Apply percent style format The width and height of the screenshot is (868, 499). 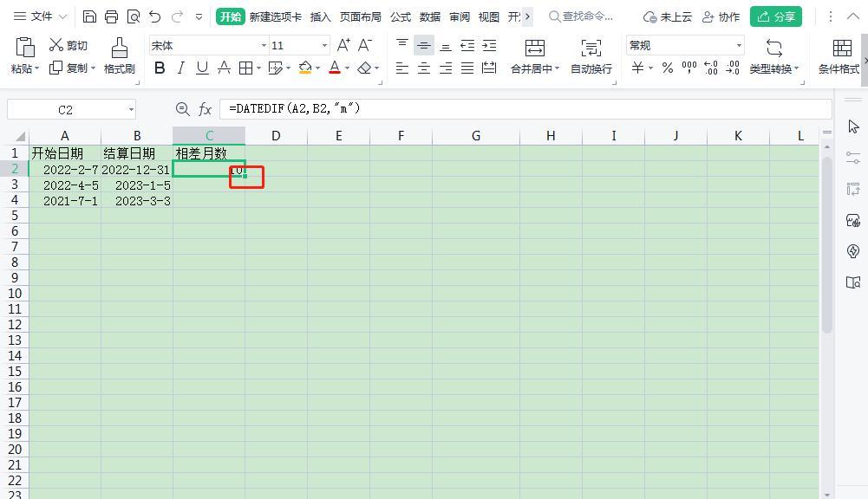[668, 68]
